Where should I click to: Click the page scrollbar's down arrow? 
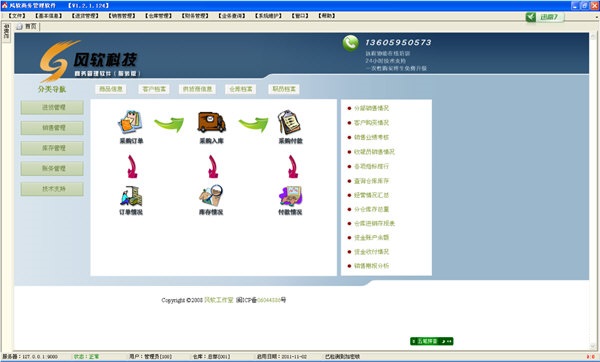(593, 346)
